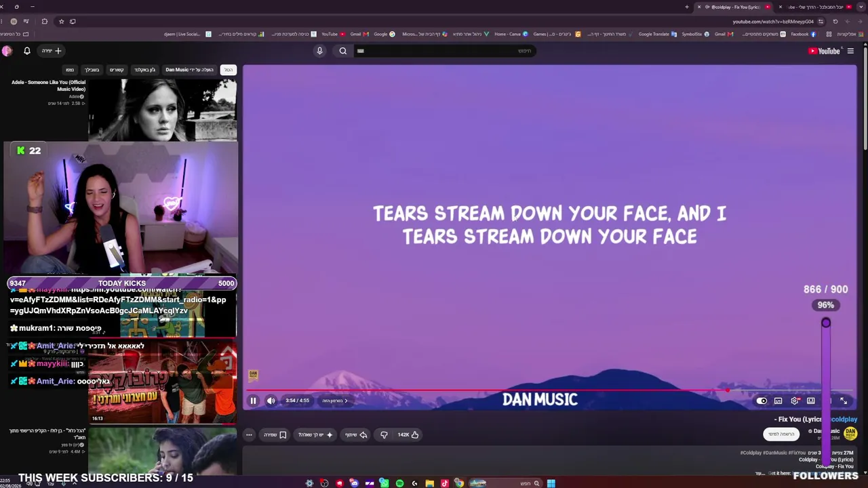Open more actions three-dot menu
Viewport: 868px width, 488px height.
coord(249,434)
